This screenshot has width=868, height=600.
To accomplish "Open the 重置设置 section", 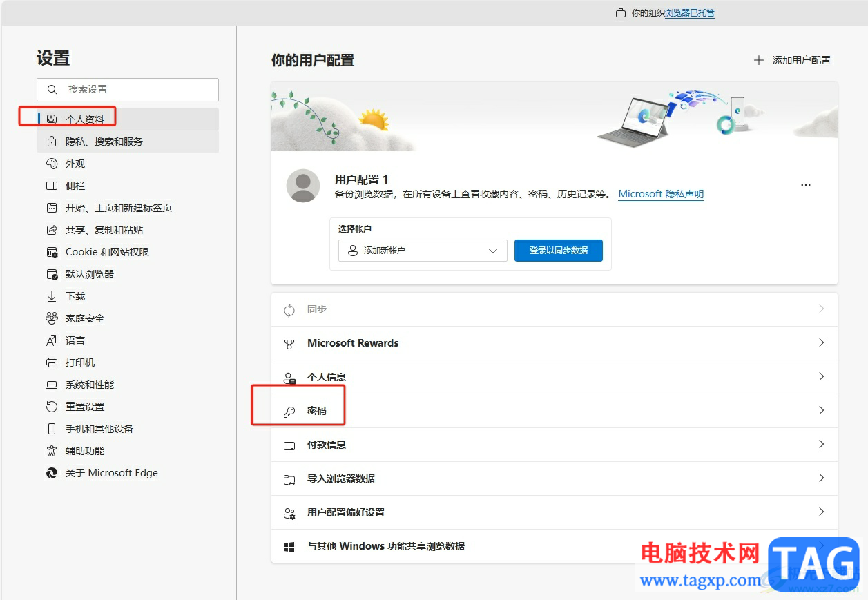I will pos(128,407).
